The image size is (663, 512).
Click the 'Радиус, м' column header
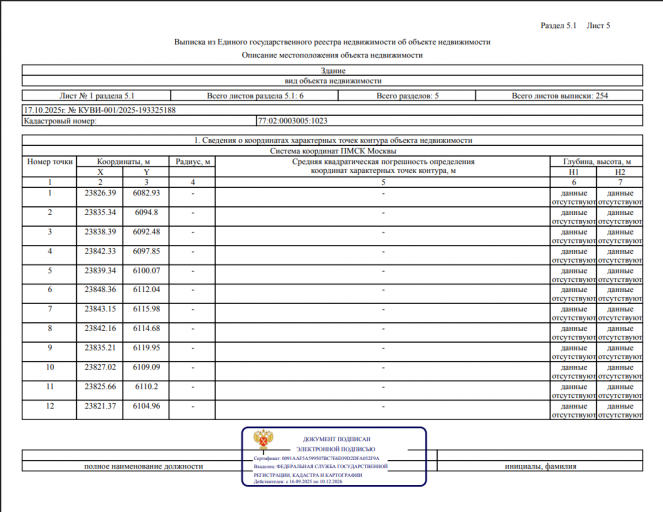coord(192,162)
